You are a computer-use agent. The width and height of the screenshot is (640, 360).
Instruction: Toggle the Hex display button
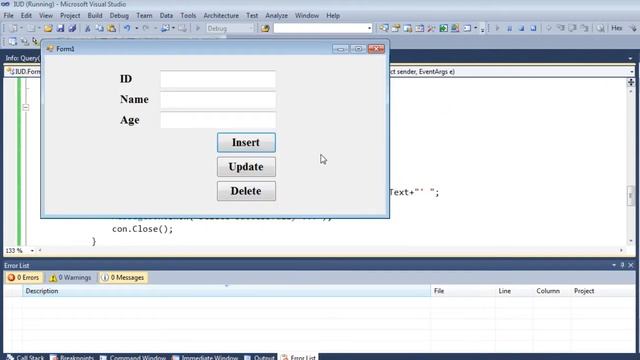(616, 28)
